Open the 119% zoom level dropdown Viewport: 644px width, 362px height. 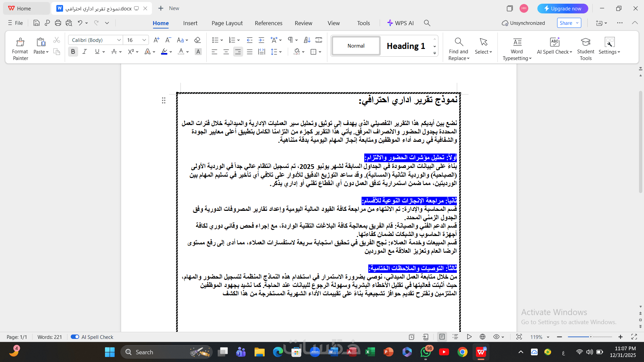tap(548, 337)
